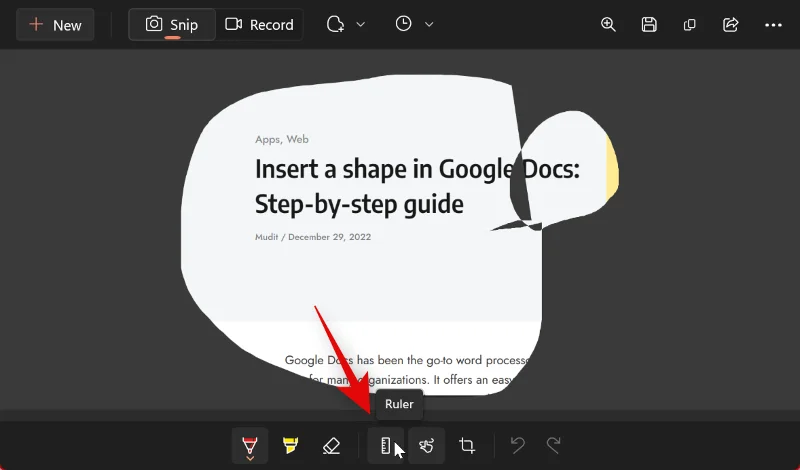The height and width of the screenshot is (470, 800).
Task: Click the 'Apps, Web' text in snip
Action: [x=282, y=139]
